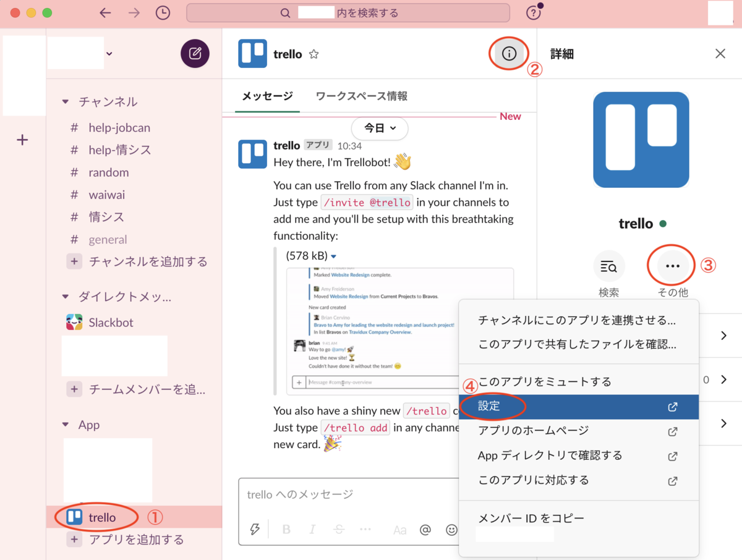The image size is (742, 560).
Task: Click the 検索 search icon in the details panel
Action: click(x=608, y=265)
